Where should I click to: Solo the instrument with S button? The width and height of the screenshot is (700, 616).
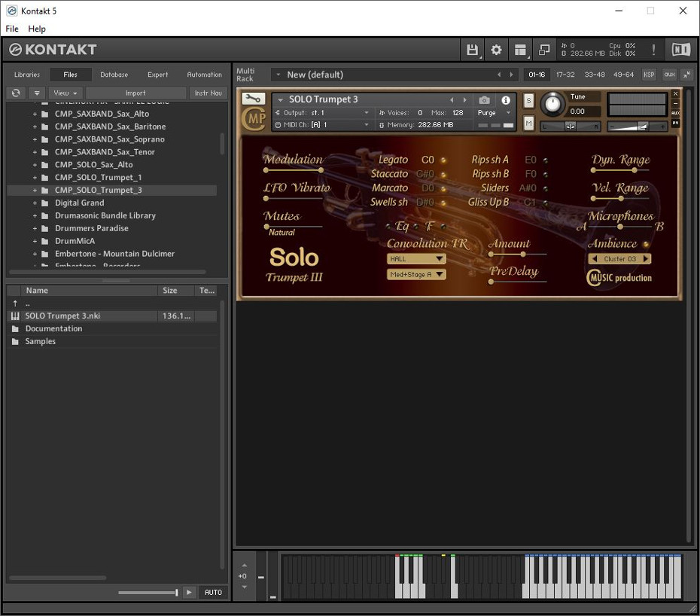(x=528, y=100)
